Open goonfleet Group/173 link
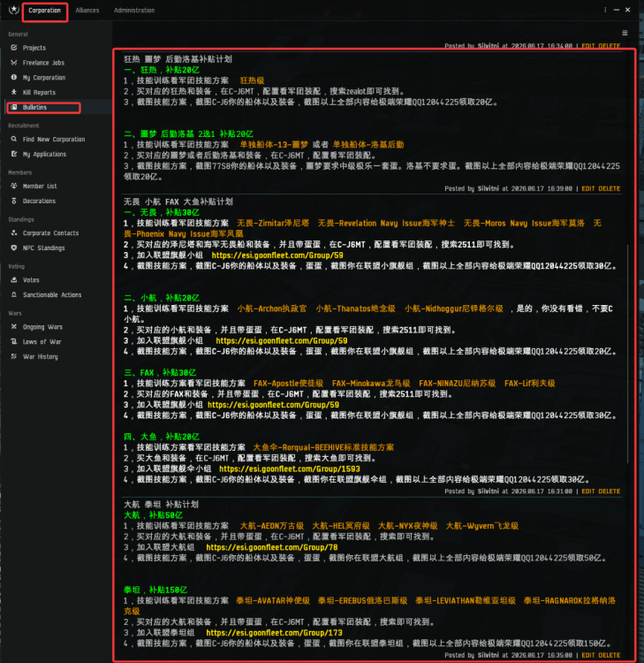This screenshot has width=644, height=663. coord(274,633)
